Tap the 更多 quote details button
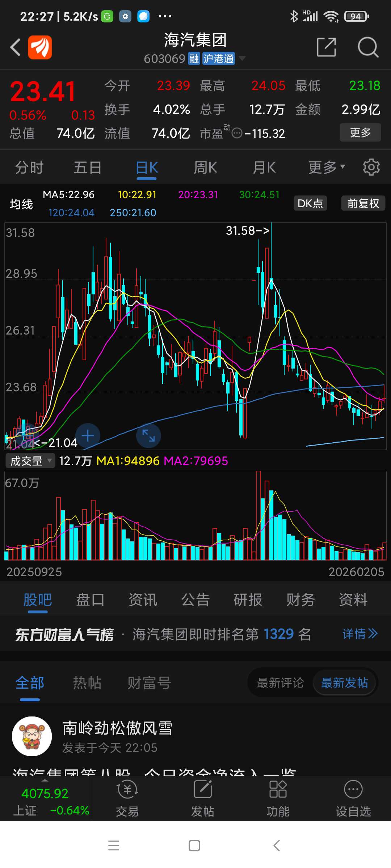Viewport: 391px width, 868px height. click(x=360, y=132)
